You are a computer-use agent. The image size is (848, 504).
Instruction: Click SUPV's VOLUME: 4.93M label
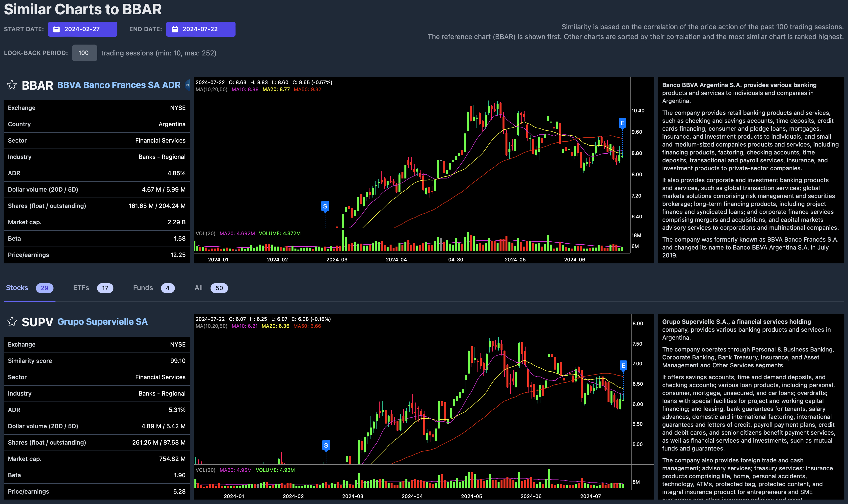click(275, 470)
